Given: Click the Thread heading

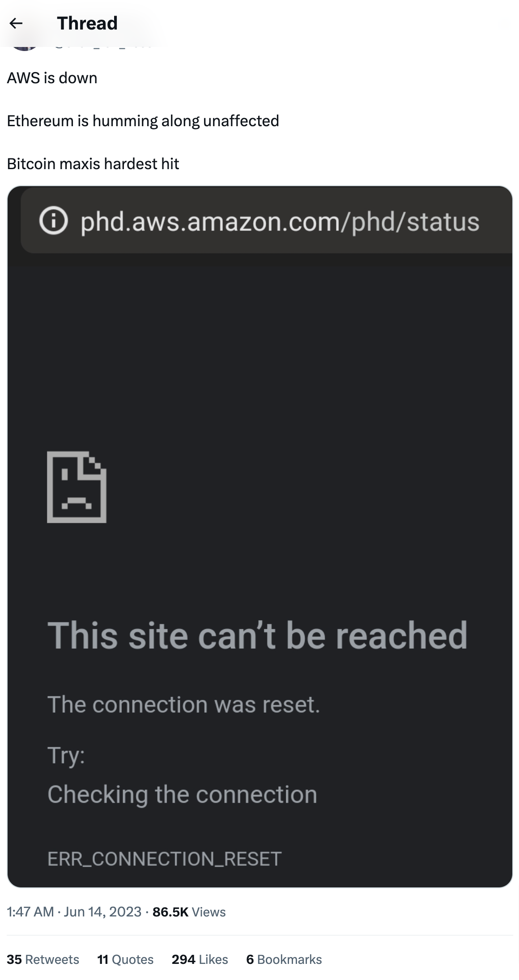Looking at the screenshot, I should click(x=87, y=23).
